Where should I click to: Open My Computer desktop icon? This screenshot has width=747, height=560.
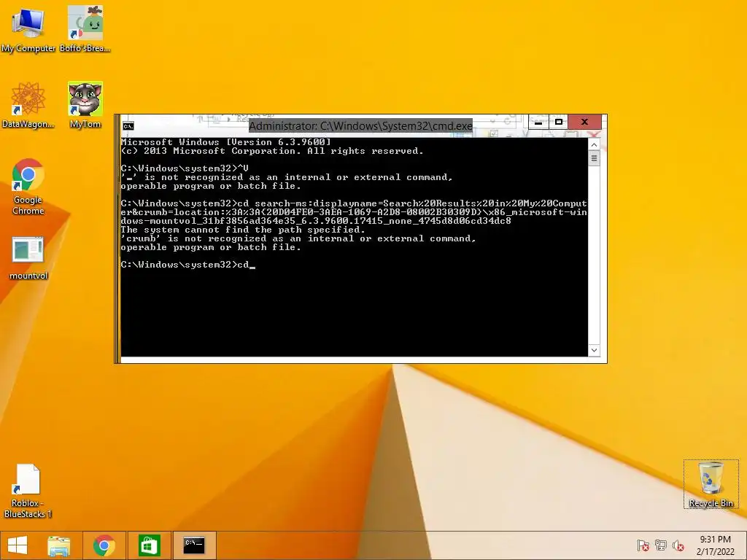pos(28,29)
